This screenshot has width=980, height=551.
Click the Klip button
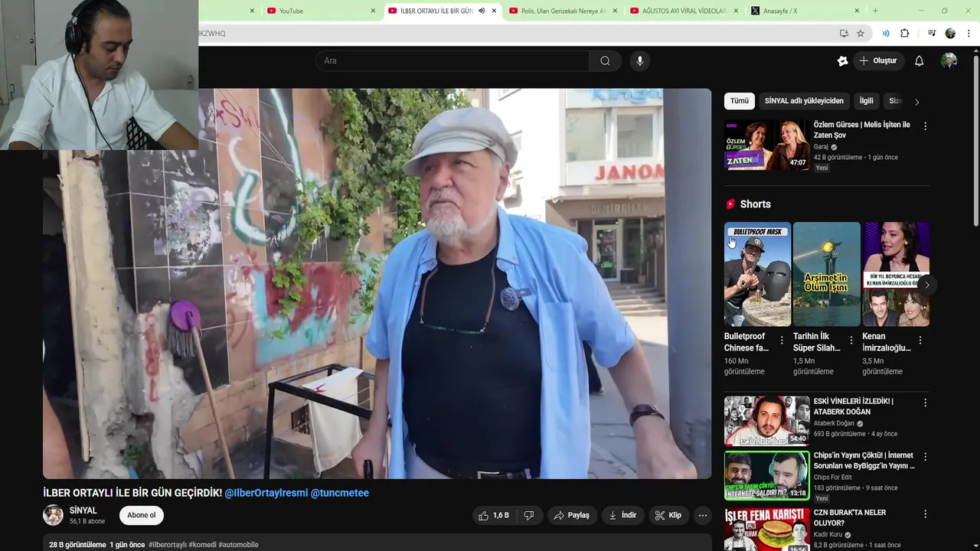pyautogui.click(x=668, y=515)
